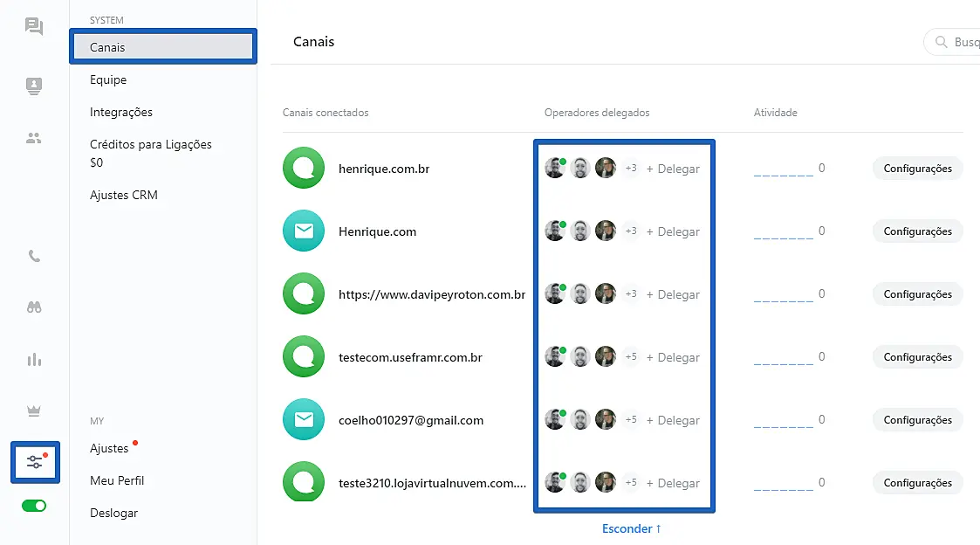Open Ajustes CRM menu item
The width and height of the screenshot is (980, 545).
pyautogui.click(x=124, y=196)
